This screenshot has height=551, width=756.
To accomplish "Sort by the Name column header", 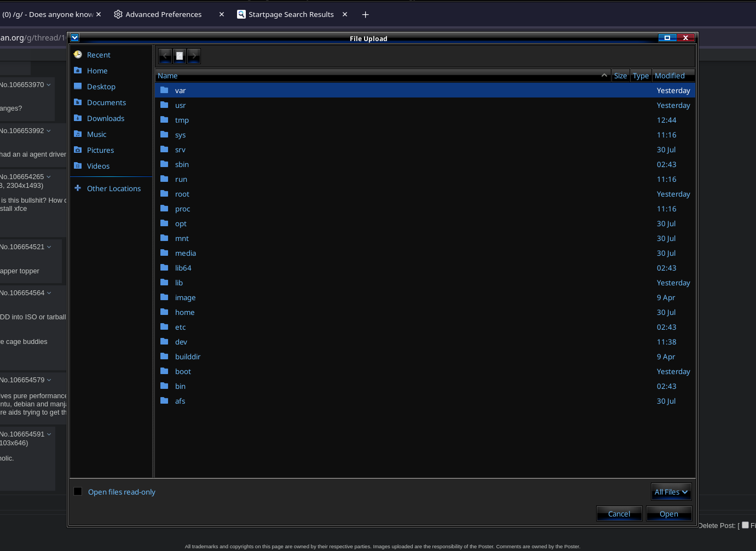I will pyautogui.click(x=383, y=76).
